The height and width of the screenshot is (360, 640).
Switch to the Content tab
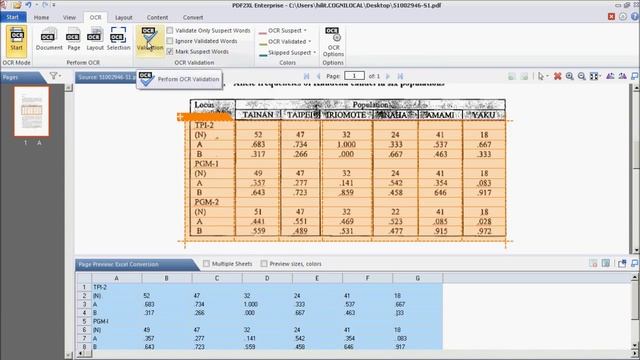click(157, 18)
